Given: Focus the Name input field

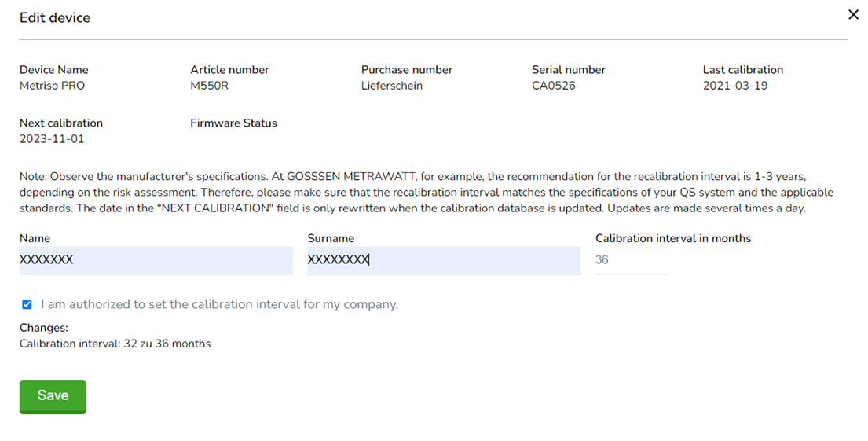Looking at the screenshot, I should click(156, 260).
